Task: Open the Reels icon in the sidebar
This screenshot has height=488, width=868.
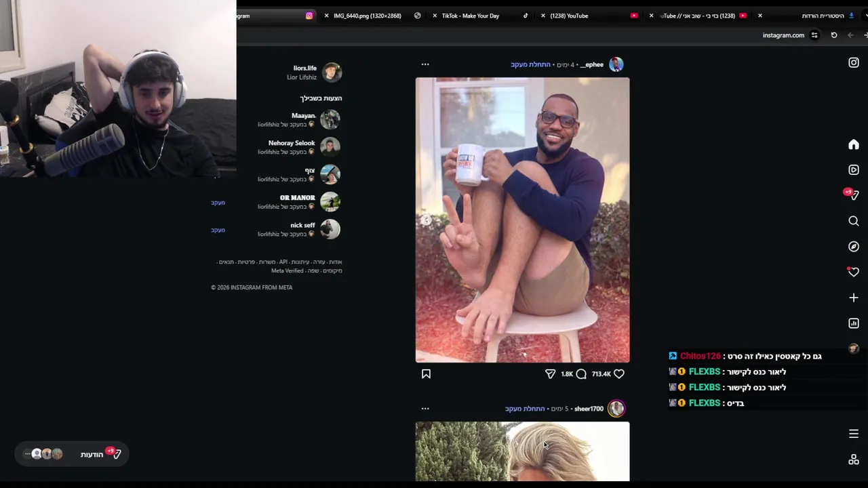Action: point(854,170)
